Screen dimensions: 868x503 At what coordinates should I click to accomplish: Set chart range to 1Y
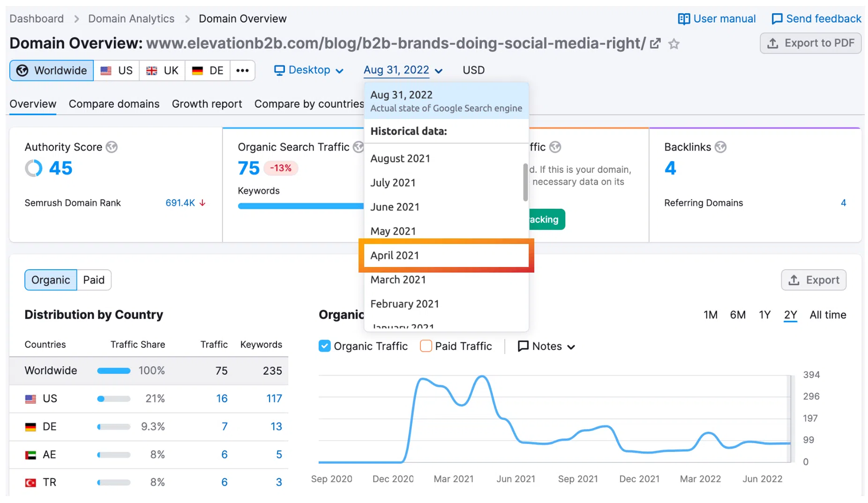pyautogui.click(x=765, y=315)
